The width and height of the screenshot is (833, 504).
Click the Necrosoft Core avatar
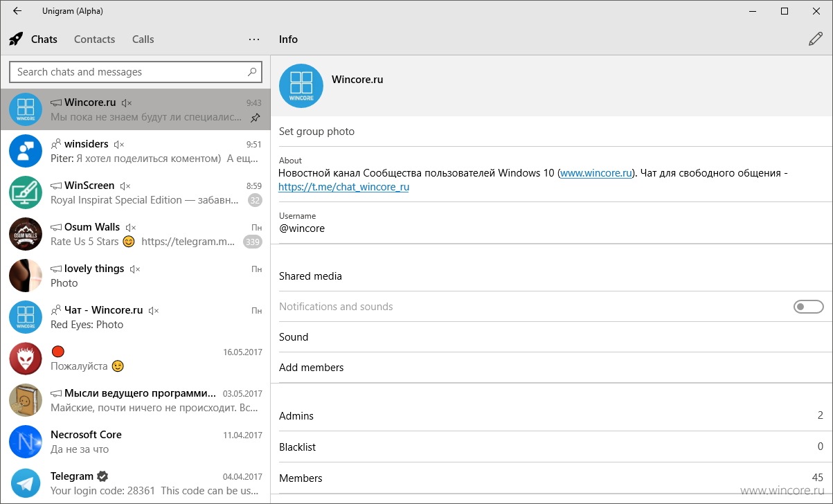(x=26, y=442)
